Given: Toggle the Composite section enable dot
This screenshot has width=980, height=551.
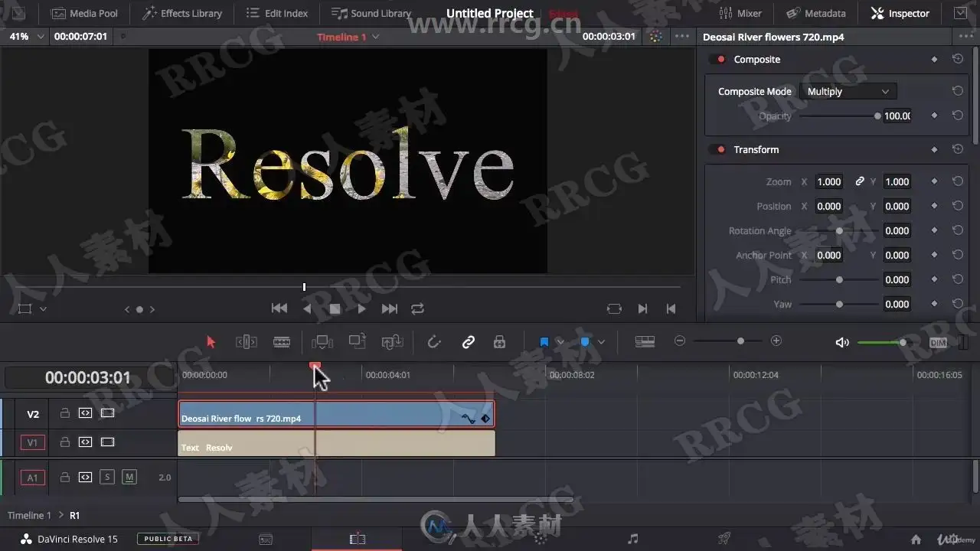Looking at the screenshot, I should click(720, 59).
